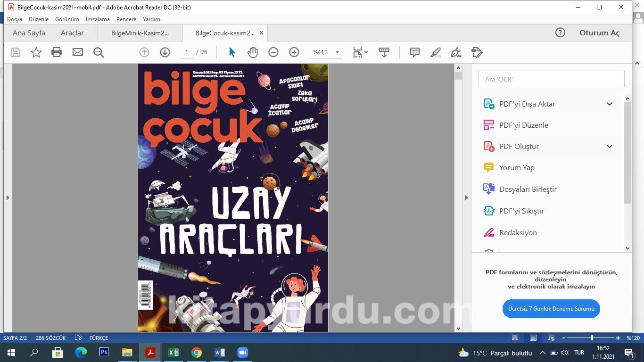Open PDF'yi Düzenle tool
The width and height of the screenshot is (644, 362).
coord(523,125)
